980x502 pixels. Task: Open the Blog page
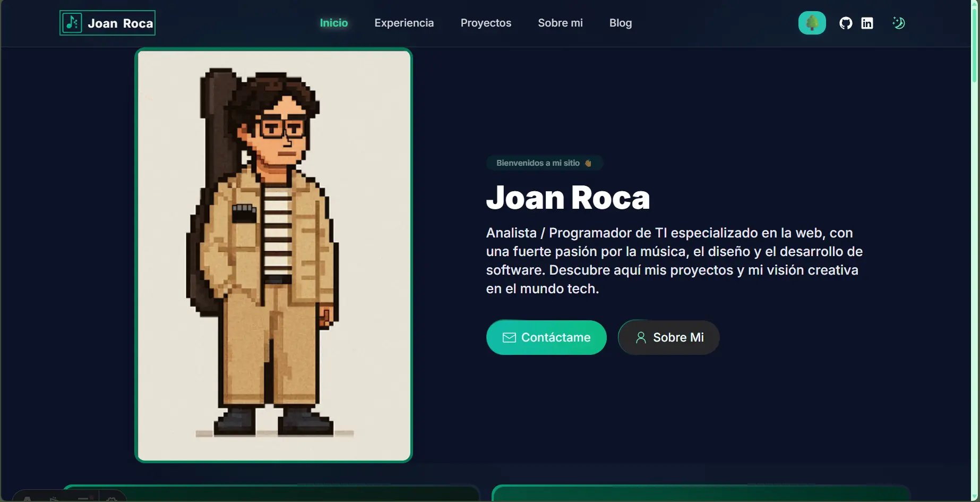point(620,23)
